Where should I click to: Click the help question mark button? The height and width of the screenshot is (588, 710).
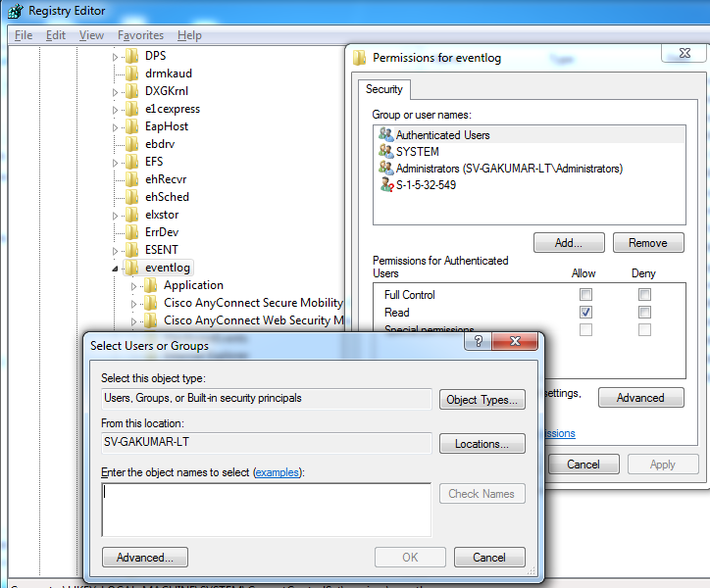point(479,341)
